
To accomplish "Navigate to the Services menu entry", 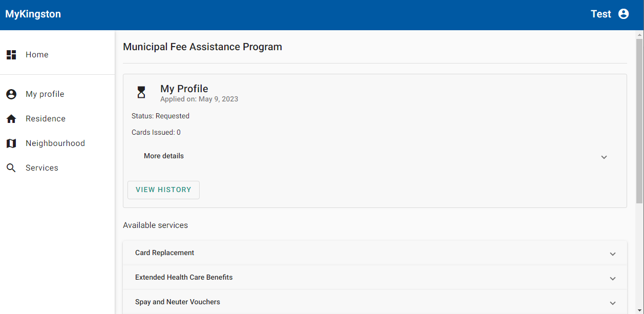I will point(41,168).
